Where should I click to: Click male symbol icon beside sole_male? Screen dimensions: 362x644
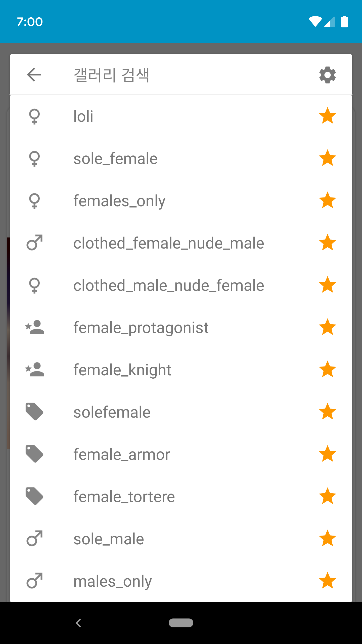(34, 539)
